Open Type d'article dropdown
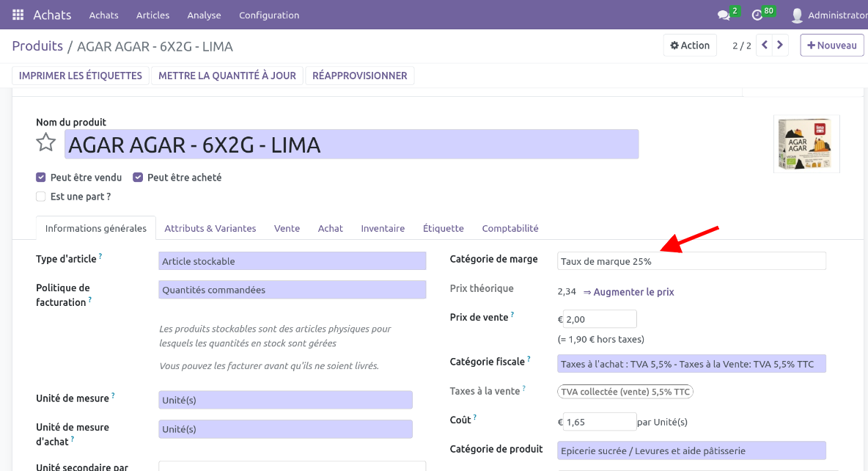This screenshot has width=868, height=471. [293, 261]
